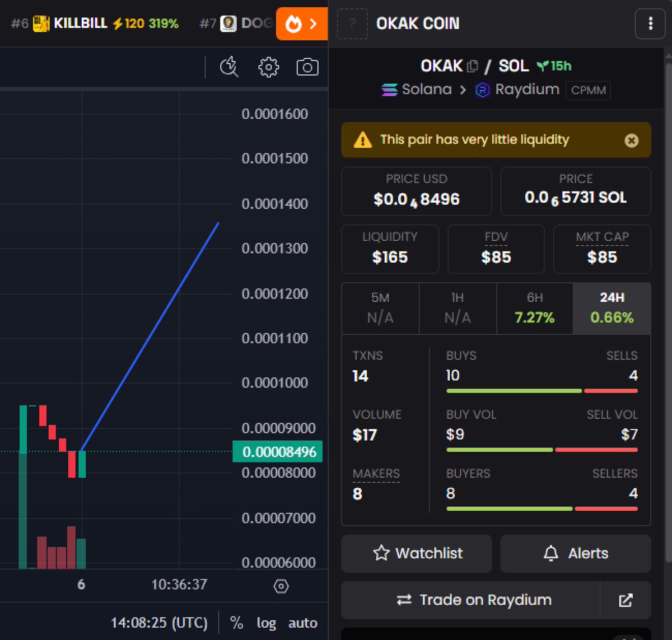Select the 5M timeframe tab

click(x=380, y=309)
